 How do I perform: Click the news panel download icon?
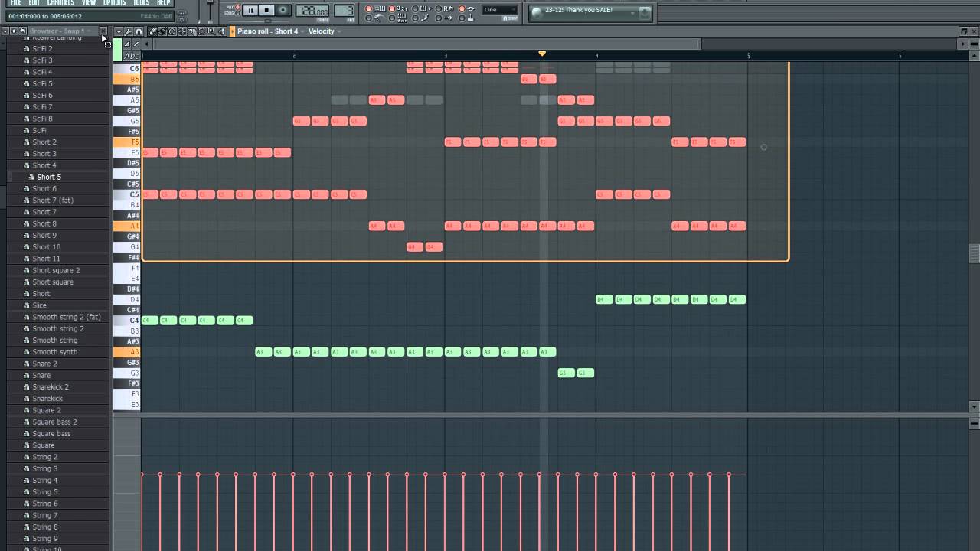point(645,12)
